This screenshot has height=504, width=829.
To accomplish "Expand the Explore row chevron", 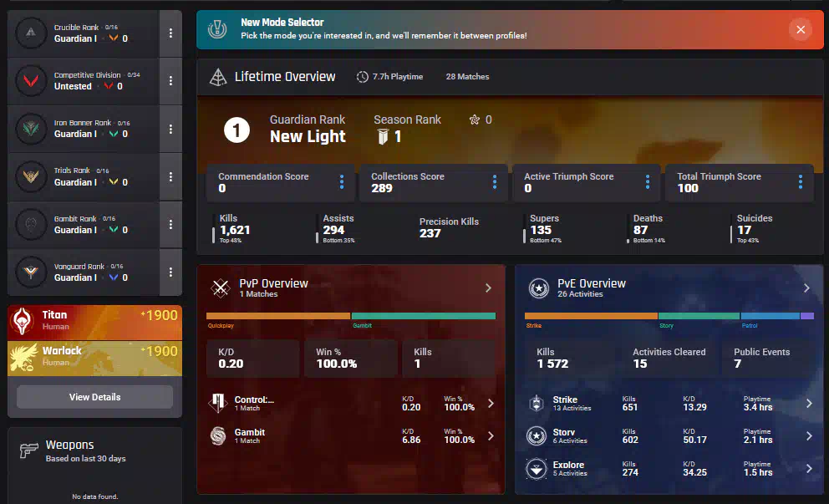I will [x=809, y=469].
